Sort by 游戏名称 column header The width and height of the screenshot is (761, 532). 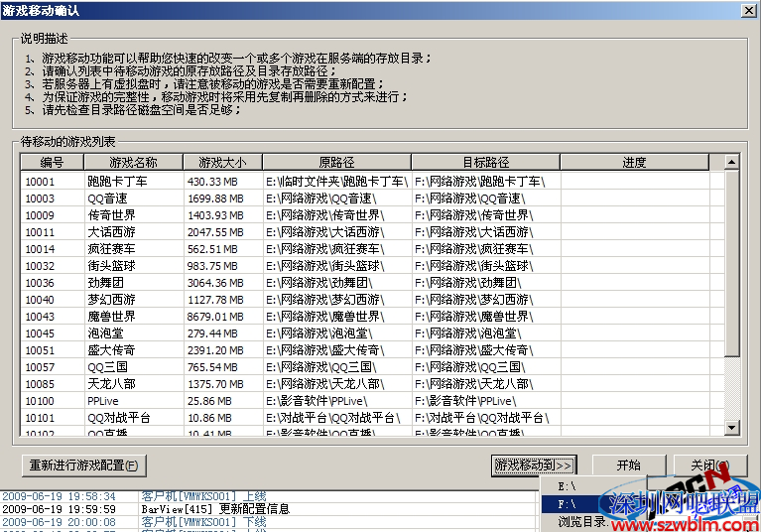click(133, 162)
